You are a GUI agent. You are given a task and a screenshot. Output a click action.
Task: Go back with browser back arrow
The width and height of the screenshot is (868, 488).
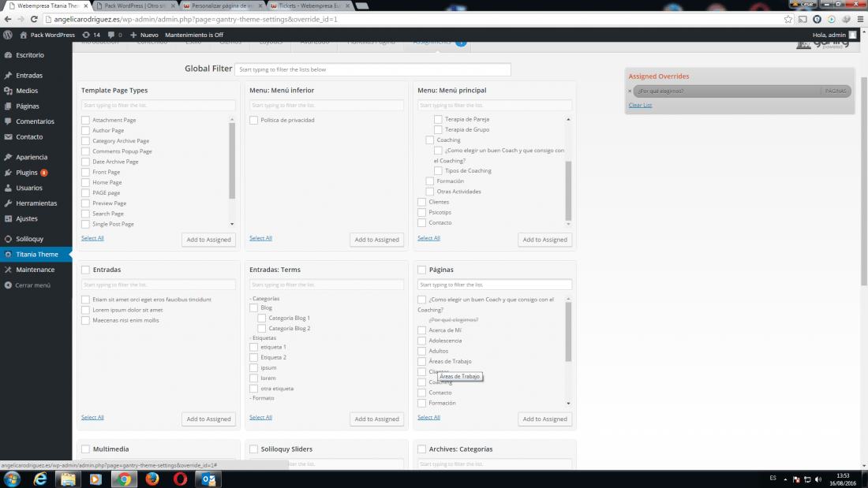click(x=8, y=19)
